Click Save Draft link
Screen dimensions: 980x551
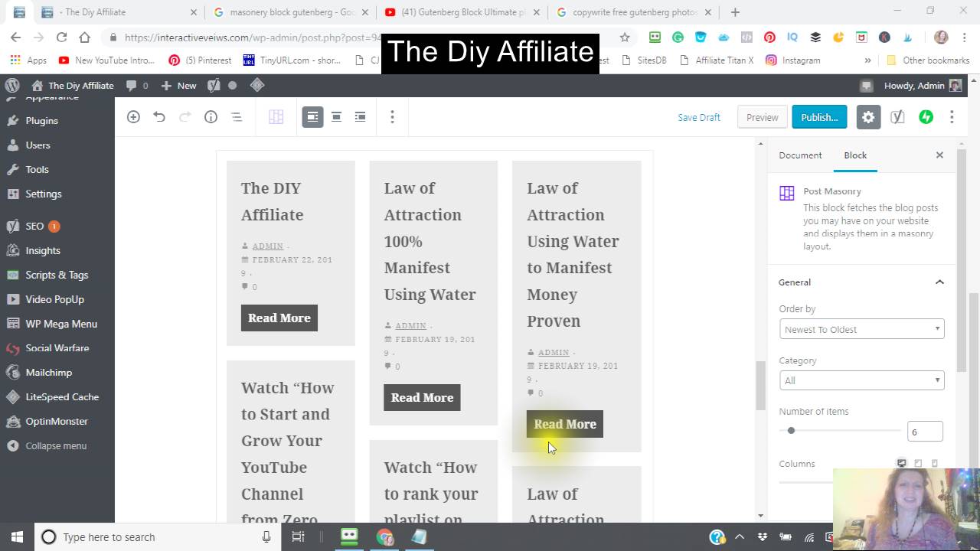point(699,117)
